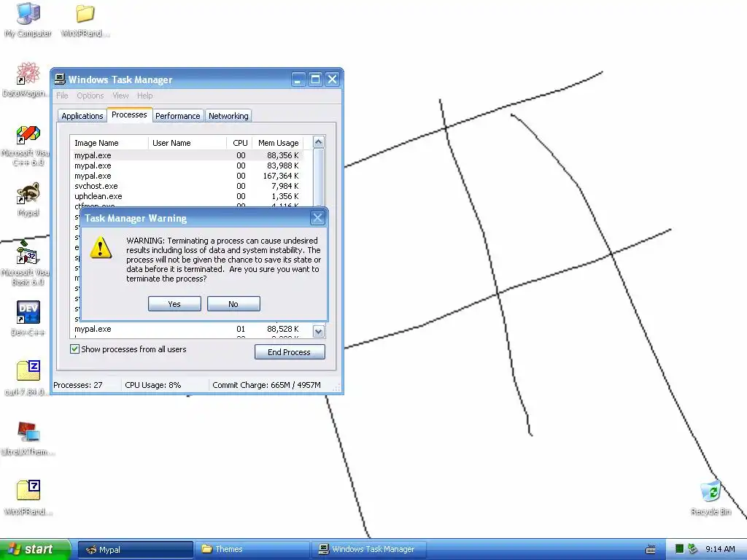The image size is (747, 560).
Task: Open the Windows start button
Action: tap(35, 549)
